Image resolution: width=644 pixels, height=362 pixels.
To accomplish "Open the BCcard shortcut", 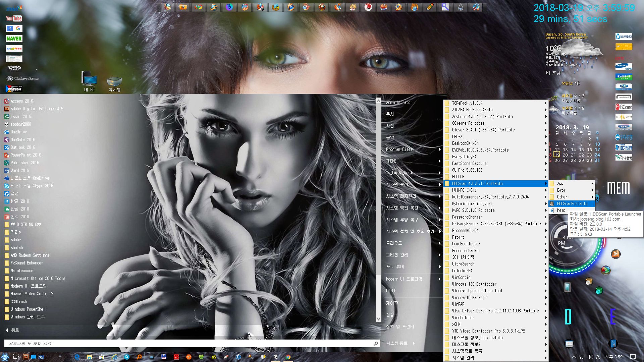I will pyautogui.click(x=624, y=107).
